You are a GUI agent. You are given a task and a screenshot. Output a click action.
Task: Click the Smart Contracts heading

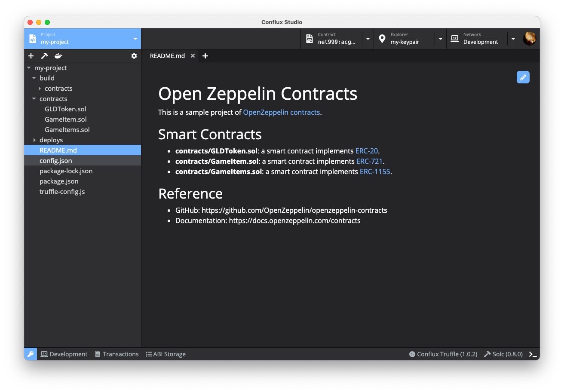(210, 134)
